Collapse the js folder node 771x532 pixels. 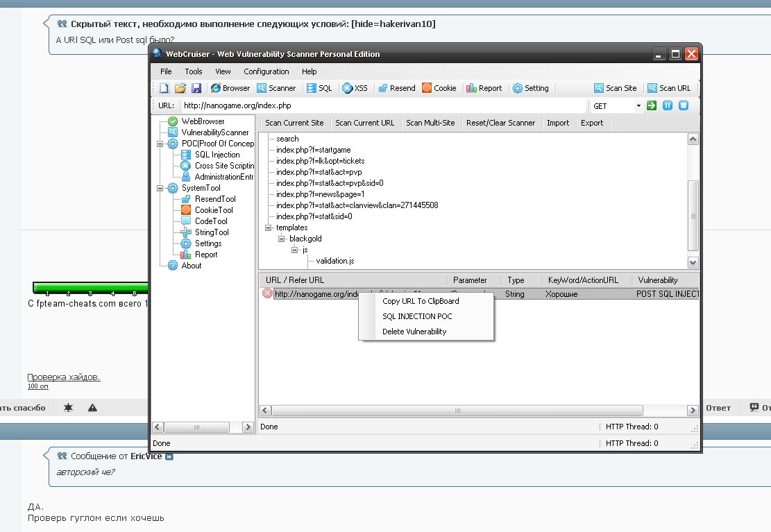click(294, 250)
